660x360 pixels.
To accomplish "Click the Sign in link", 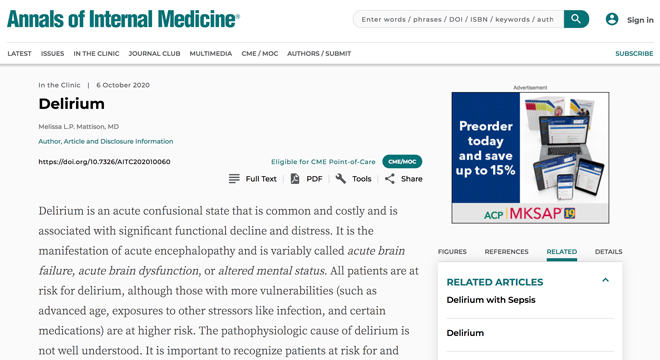I will point(640,20).
